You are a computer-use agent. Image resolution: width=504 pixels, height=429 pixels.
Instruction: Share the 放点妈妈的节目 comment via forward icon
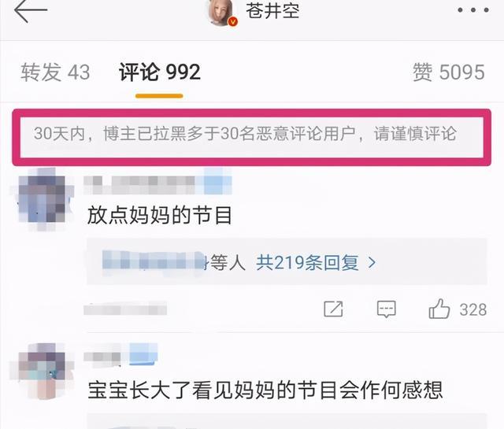point(333,309)
